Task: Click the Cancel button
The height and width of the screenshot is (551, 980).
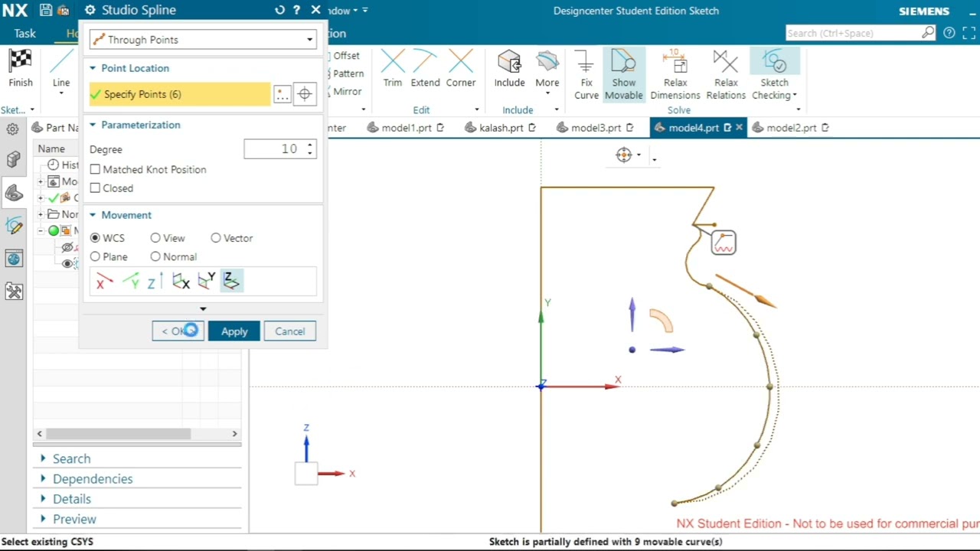Action: tap(290, 331)
